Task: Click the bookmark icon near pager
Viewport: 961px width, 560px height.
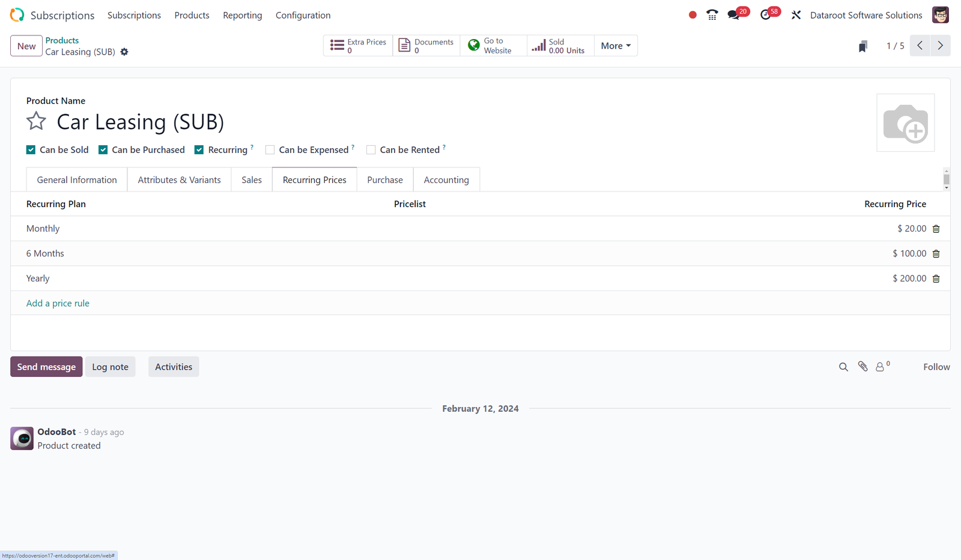Action: [x=863, y=46]
